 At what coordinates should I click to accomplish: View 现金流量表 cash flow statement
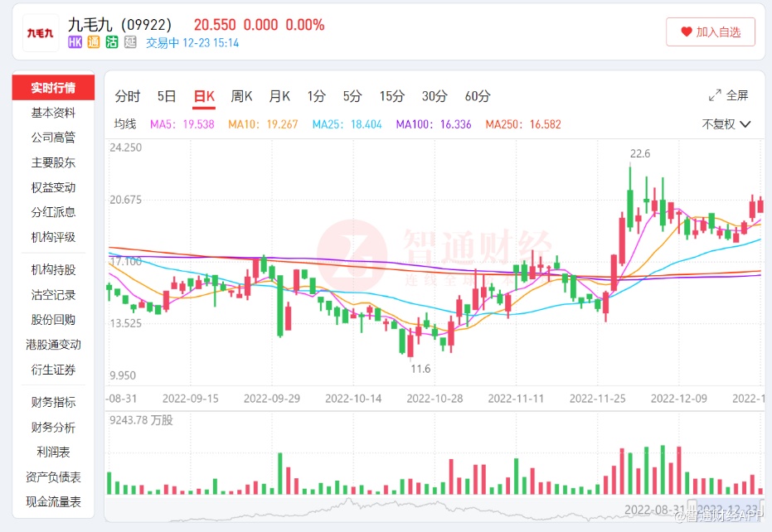(x=53, y=502)
